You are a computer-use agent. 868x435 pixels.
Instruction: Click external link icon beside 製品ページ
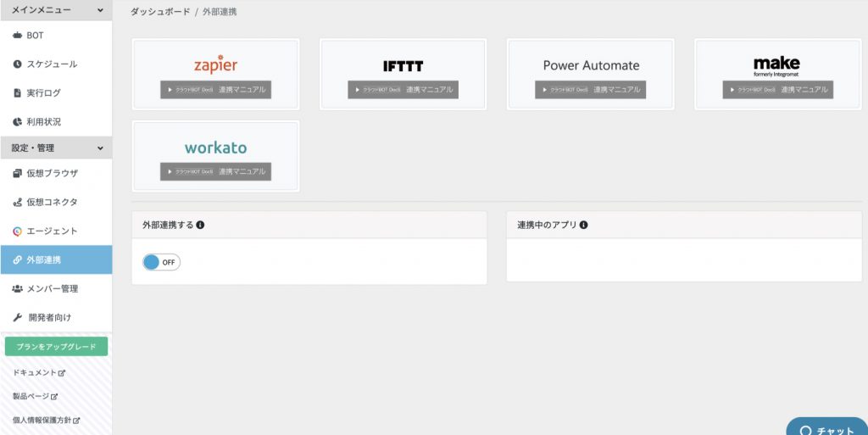54,397
